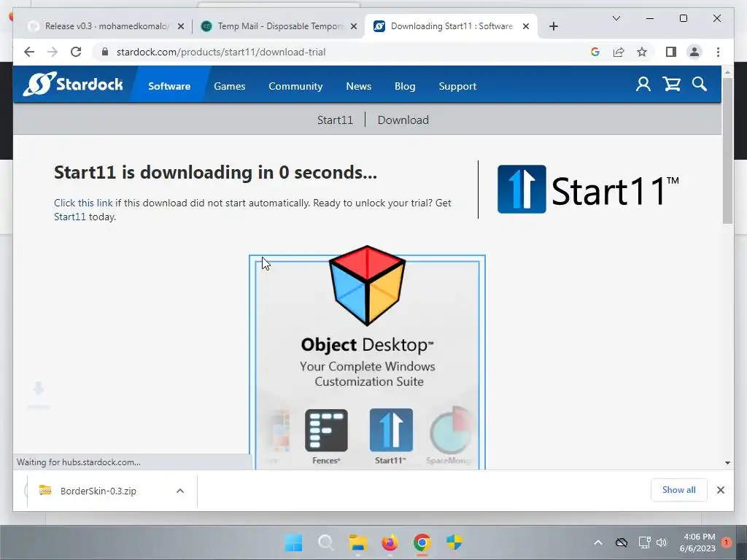Show hidden system tray icons
747x560 pixels.
(x=598, y=542)
